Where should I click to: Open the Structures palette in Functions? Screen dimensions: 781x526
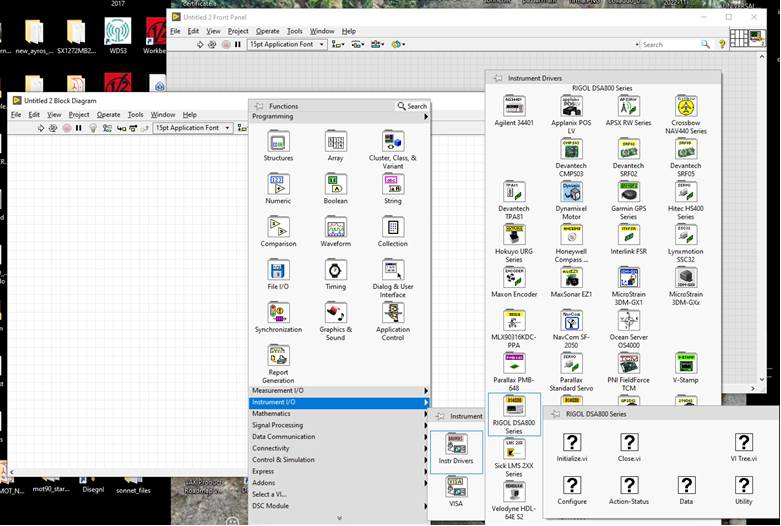278,141
